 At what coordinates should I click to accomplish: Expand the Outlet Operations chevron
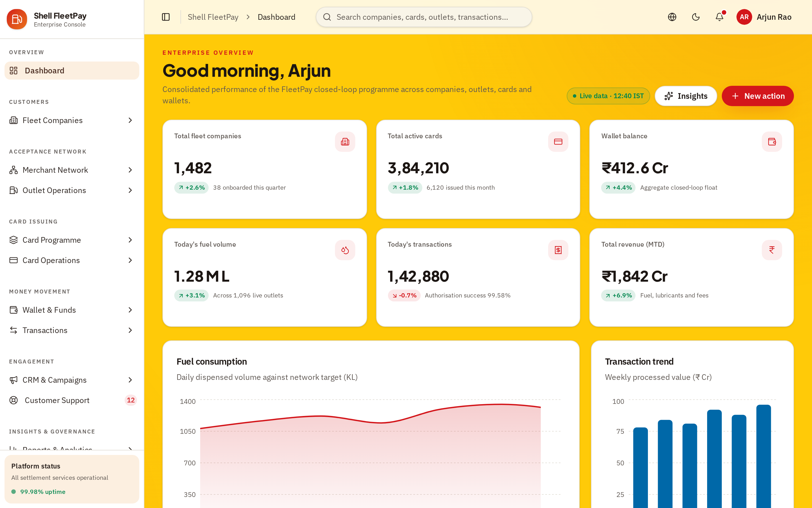(130, 190)
